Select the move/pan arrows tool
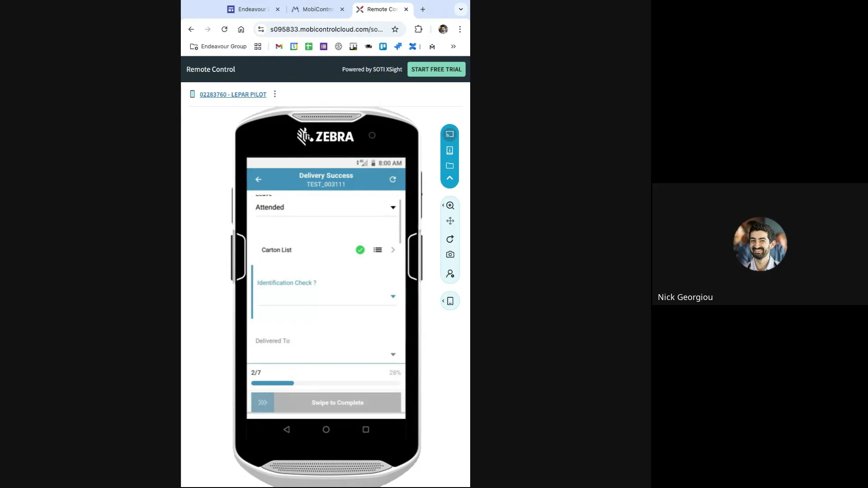This screenshot has width=868, height=488. tap(450, 221)
